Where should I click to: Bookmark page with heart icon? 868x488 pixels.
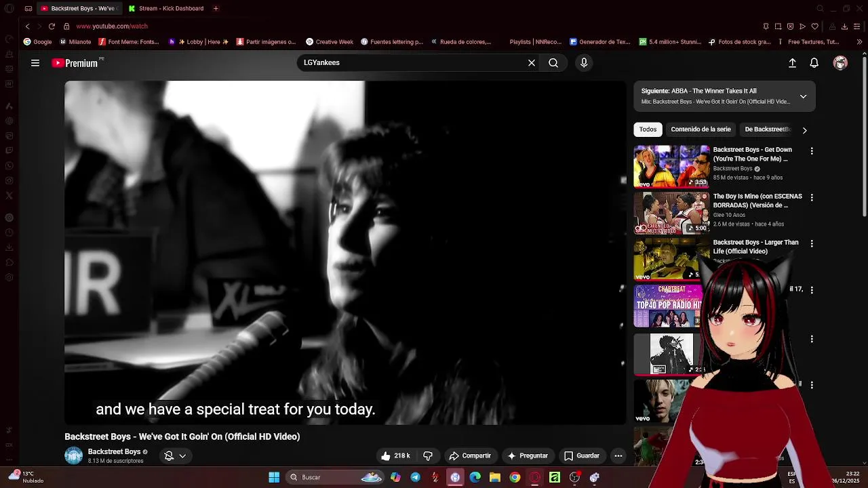814,26
